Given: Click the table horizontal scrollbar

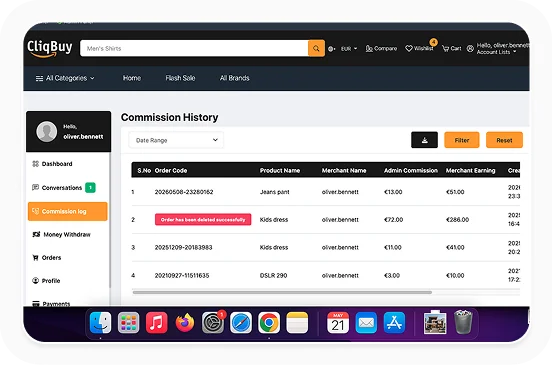Looking at the screenshot, I should point(282,292).
